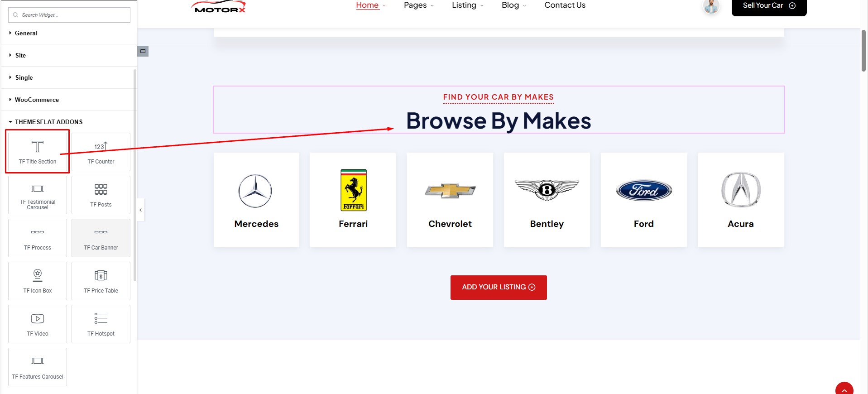Viewport: 868px width, 394px height.
Task: Choose the TF Car Banner widget
Action: (101, 238)
